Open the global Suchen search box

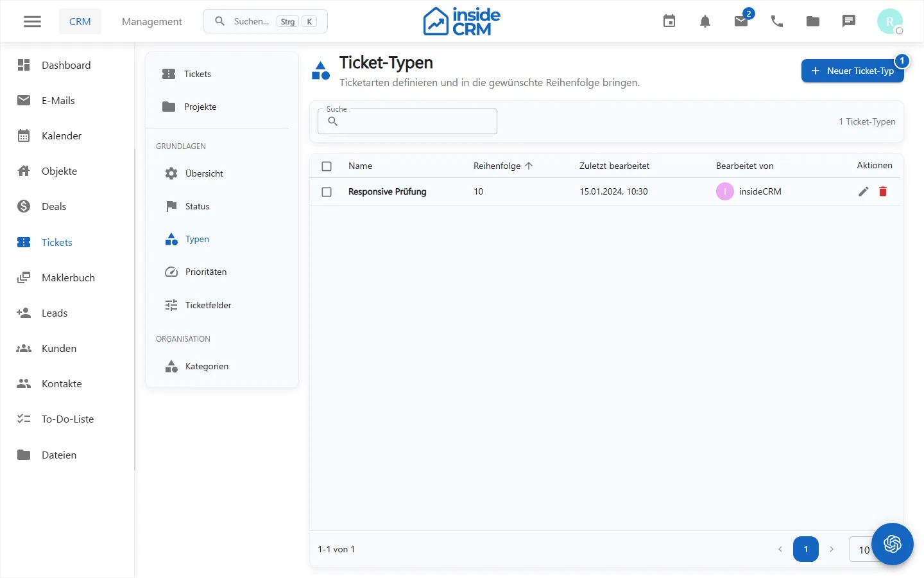click(x=265, y=21)
